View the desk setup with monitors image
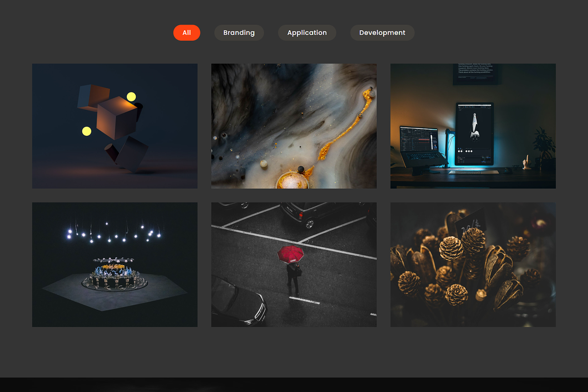Screen dimensions: 588x392 (473, 126)
